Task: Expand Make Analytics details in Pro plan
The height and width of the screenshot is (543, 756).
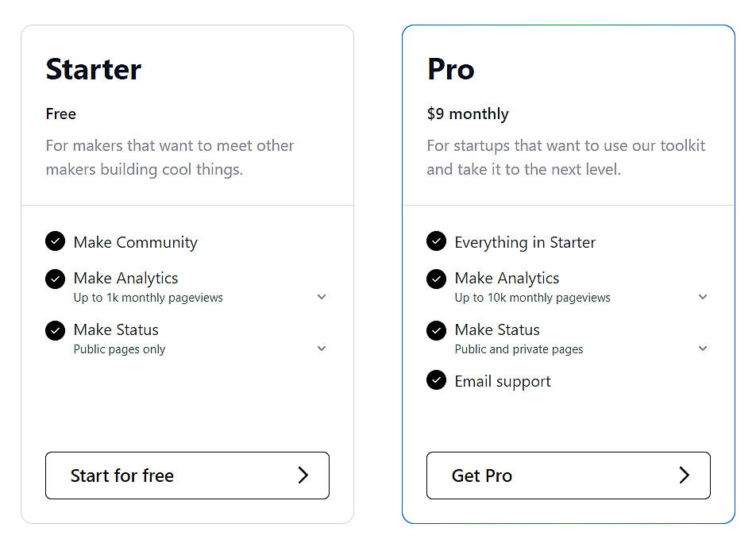Action: [x=703, y=296]
